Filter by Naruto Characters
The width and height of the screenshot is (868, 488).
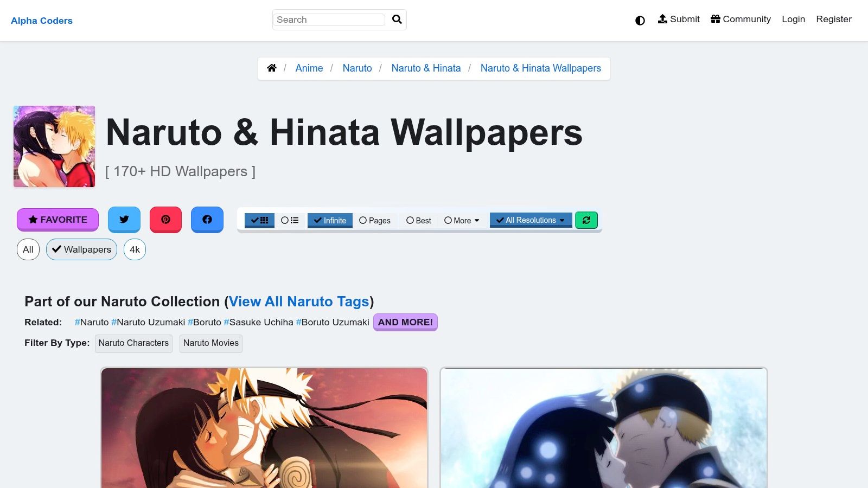pyautogui.click(x=133, y=343)
